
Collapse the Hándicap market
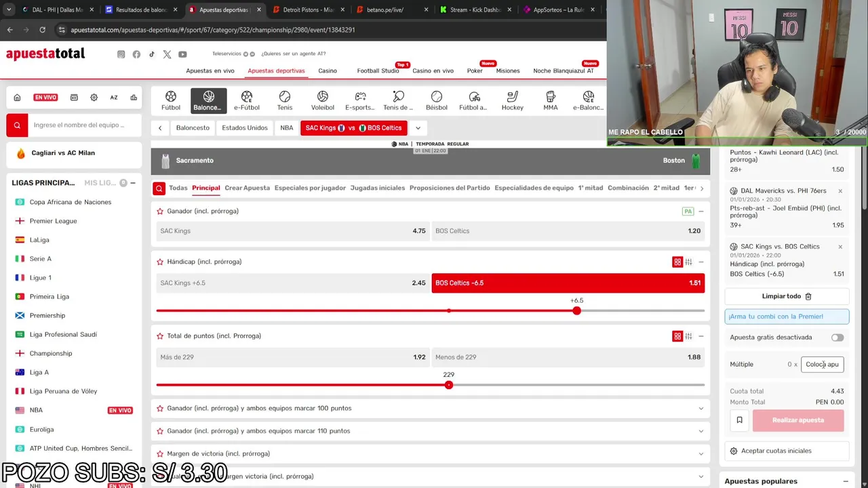point(701,262)
